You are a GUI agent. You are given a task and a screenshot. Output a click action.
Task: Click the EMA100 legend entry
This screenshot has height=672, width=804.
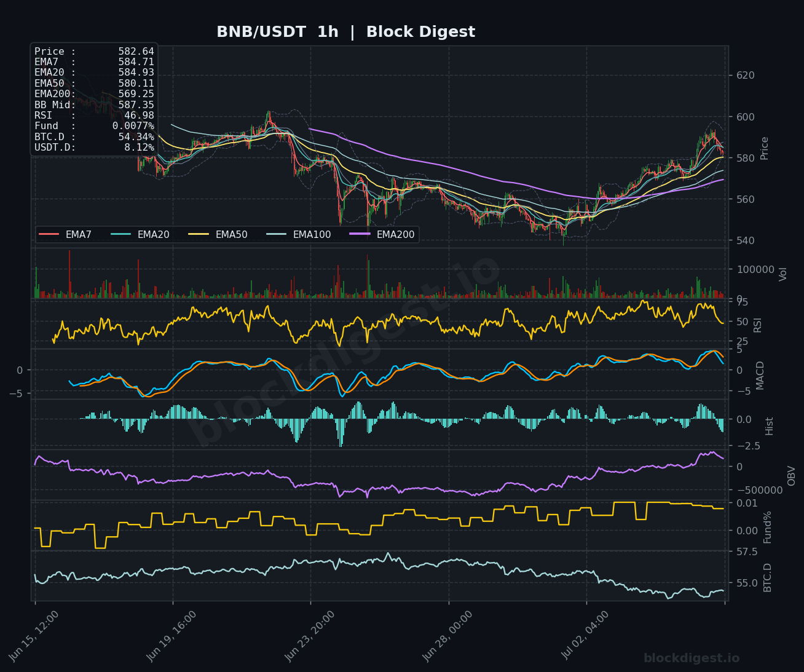point(299,234)
